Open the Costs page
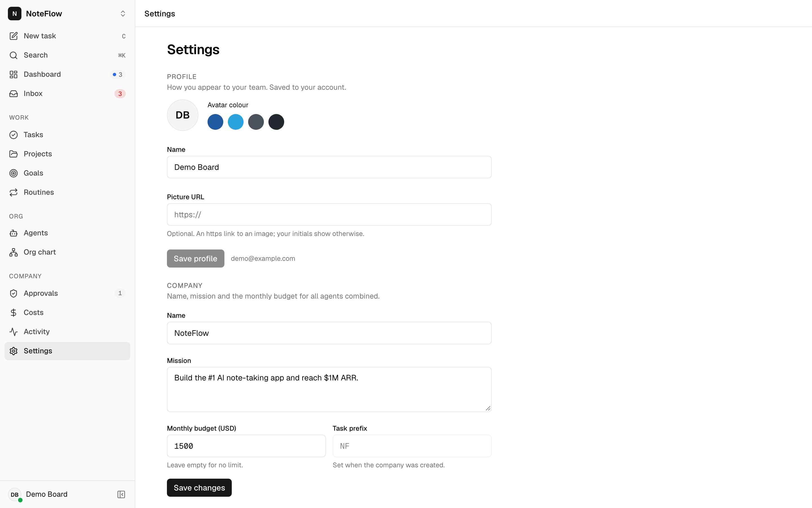 tap(67, 312)
